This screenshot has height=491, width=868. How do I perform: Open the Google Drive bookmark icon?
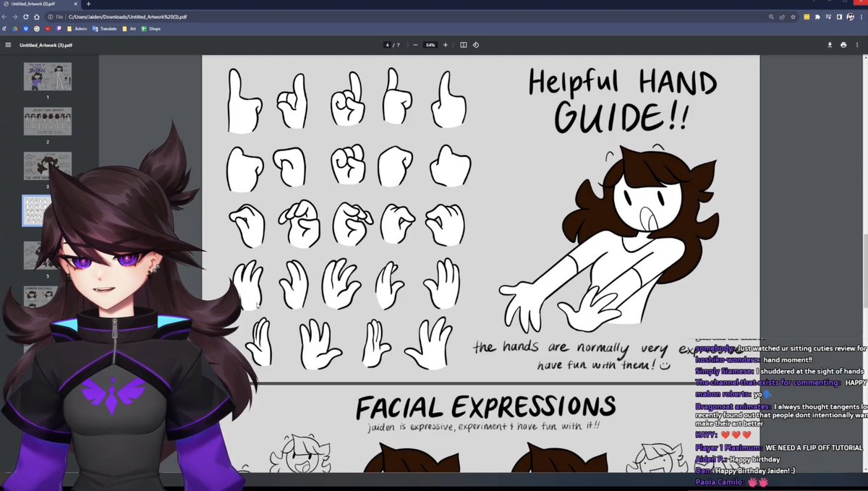[x=15, y=29]
